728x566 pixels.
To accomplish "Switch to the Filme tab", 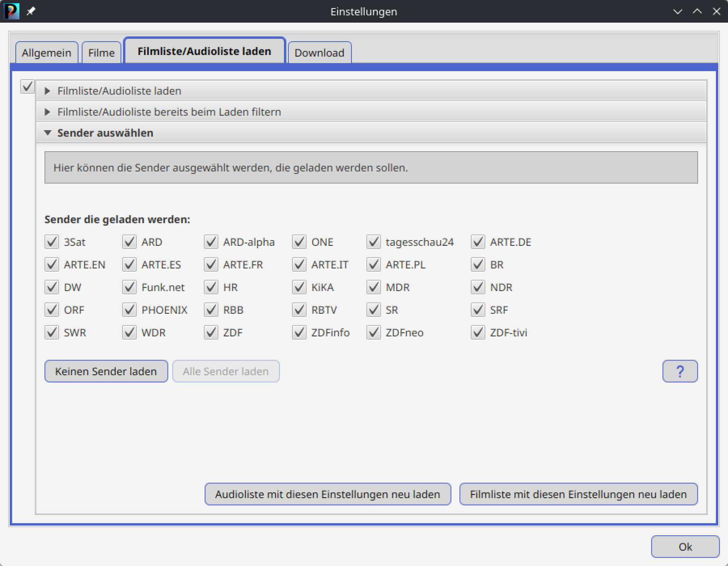I will pos(101,53).
